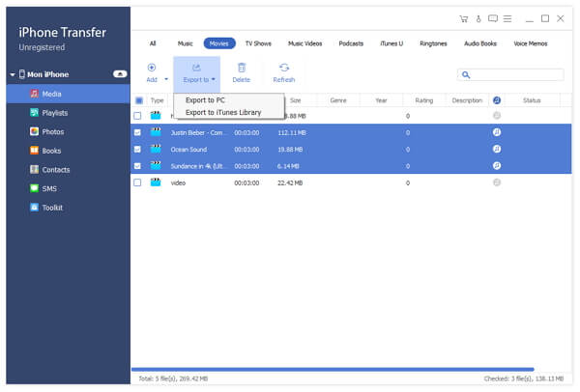This screenshot has height=392, width=580.
Task: Select the Movies tab
Action: tap(219, 43)
